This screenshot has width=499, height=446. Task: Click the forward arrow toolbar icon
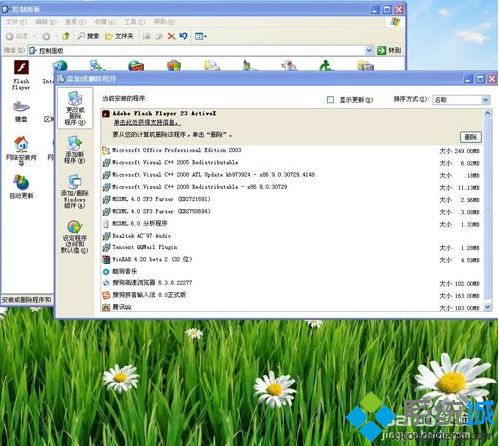coord(46,36)
